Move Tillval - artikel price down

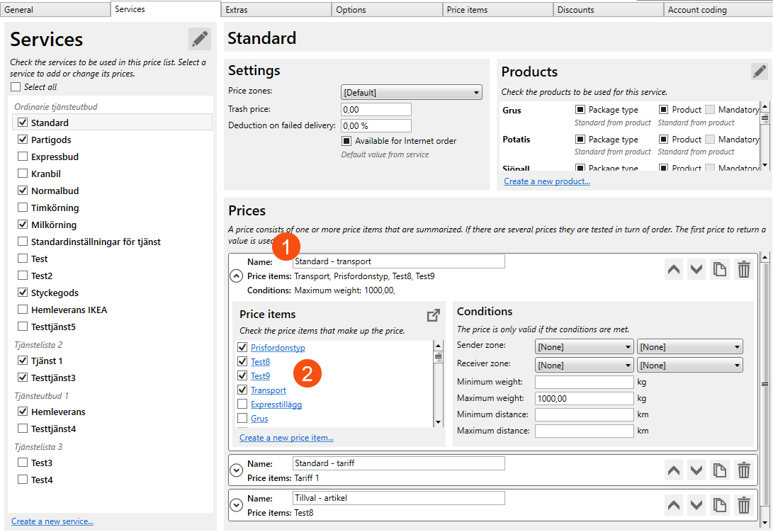click(696, 504)
